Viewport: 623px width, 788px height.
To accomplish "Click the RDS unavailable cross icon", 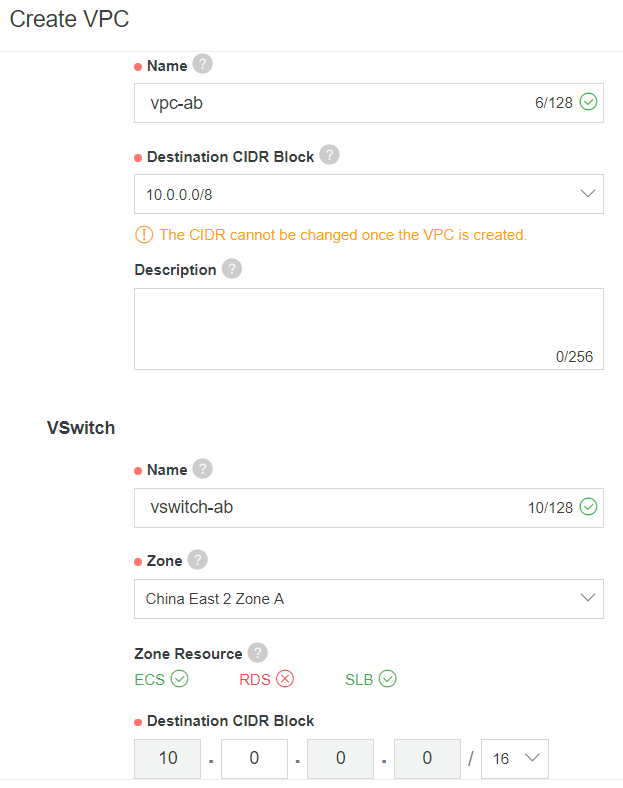I will (x=285, y=679).
